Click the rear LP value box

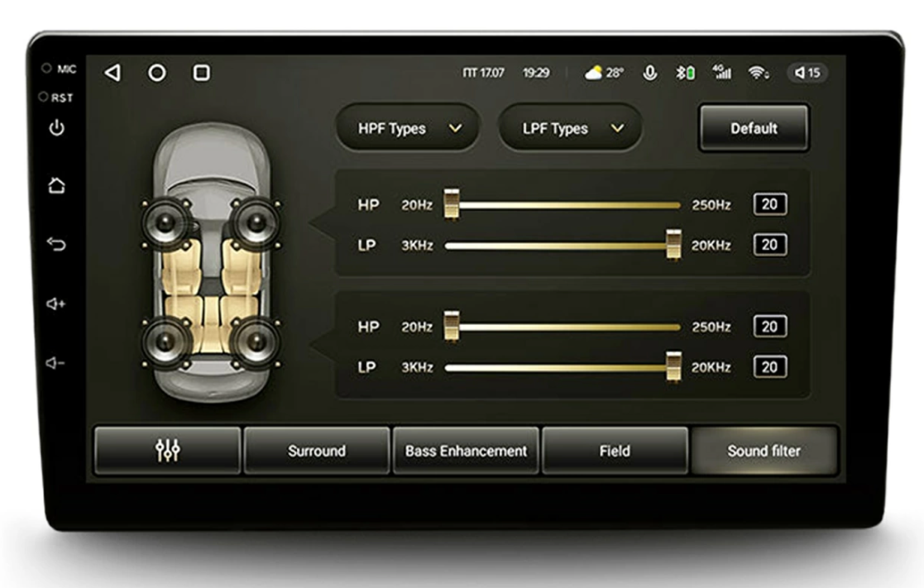[769, 367]
